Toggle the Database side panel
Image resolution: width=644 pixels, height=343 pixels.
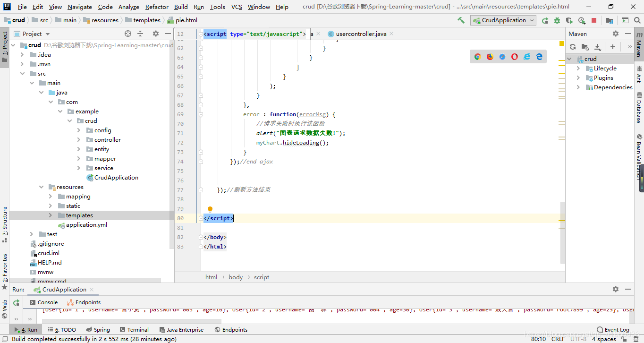639,108
